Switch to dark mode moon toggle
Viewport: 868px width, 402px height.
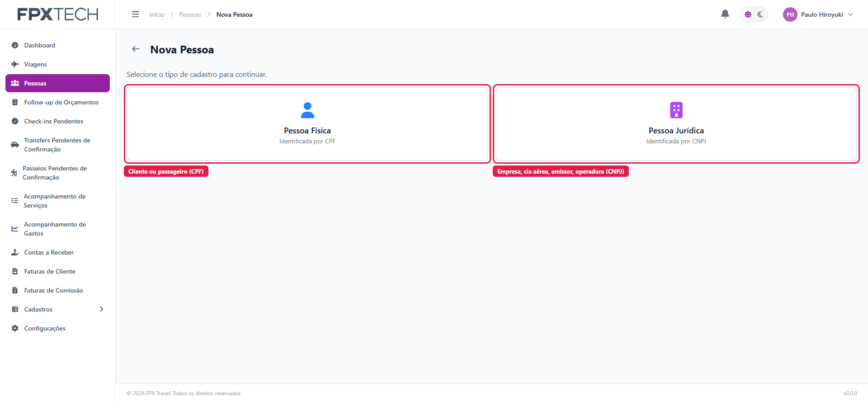click(x=760, y=14)
